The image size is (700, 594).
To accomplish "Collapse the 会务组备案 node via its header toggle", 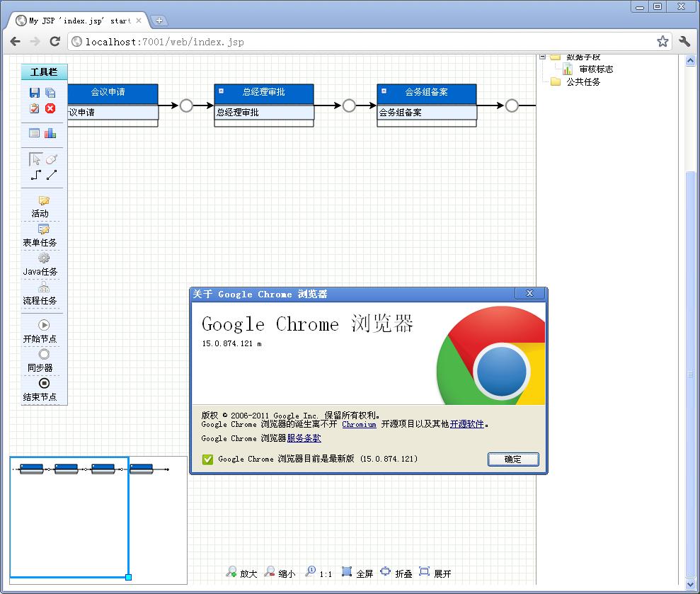I will pos(384,91).
